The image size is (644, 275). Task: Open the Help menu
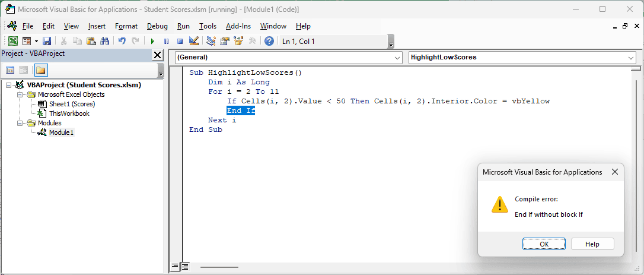[303, 26]
